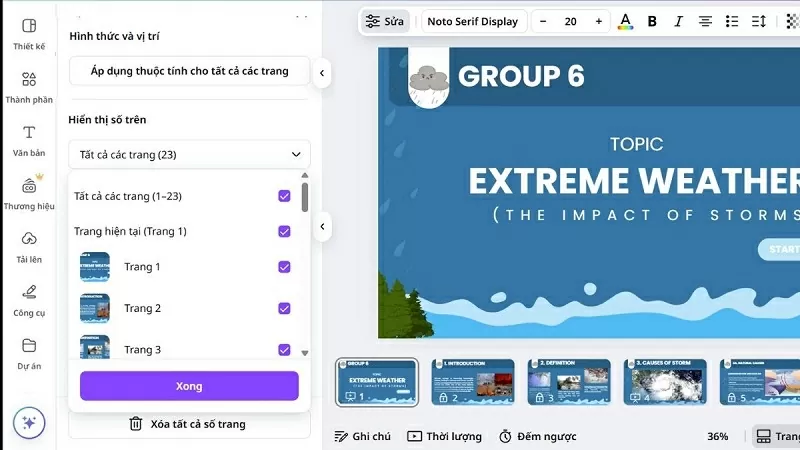Open the Tải lên uploads panel
The height and width of the screenshot is (450, 800).
tap(29, 245)
